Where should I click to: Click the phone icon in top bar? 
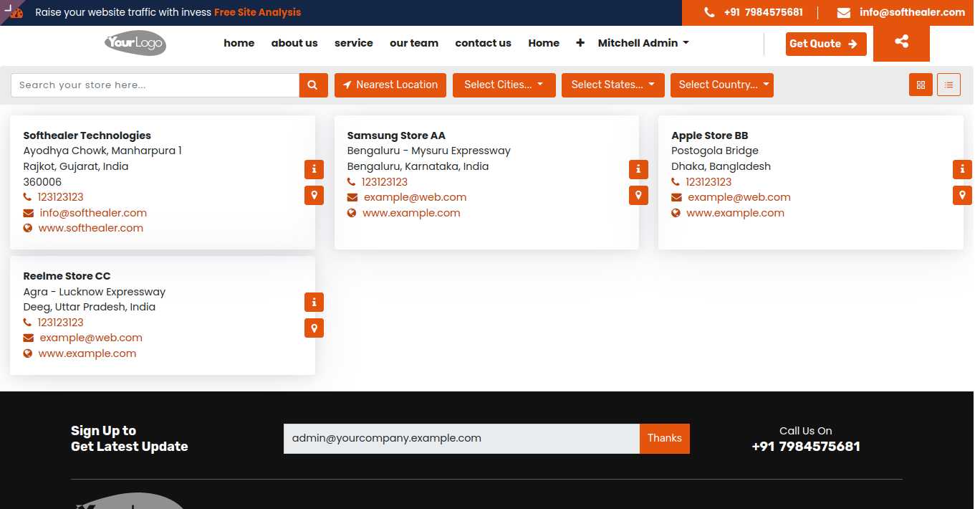coord(709,12)
